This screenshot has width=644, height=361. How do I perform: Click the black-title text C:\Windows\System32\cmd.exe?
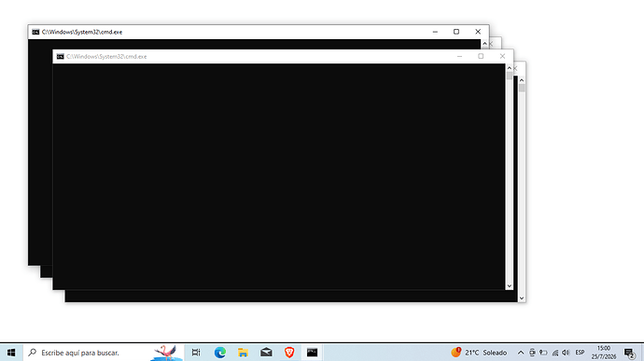tap(82, 32)
